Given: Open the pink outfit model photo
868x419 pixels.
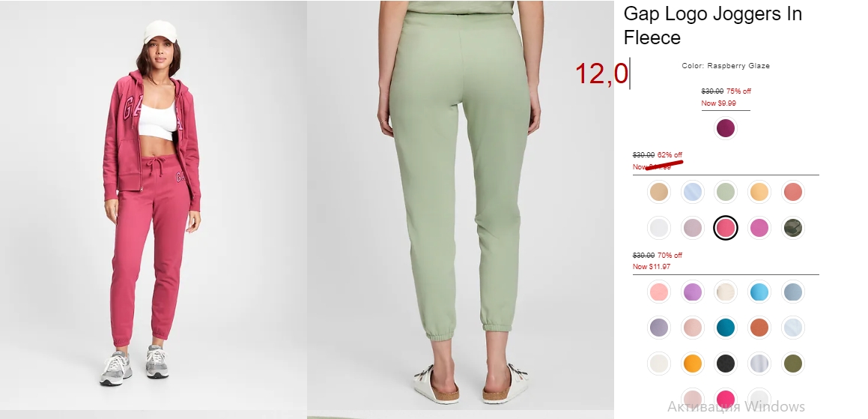Looking at the screenshot, I should (x=154, y=205).
